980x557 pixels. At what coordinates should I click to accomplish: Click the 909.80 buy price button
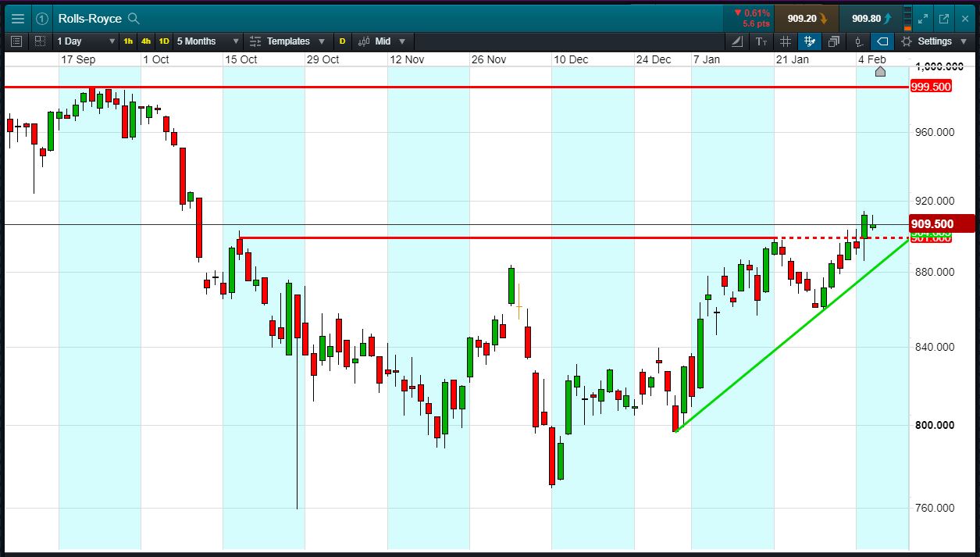[872, 18]
